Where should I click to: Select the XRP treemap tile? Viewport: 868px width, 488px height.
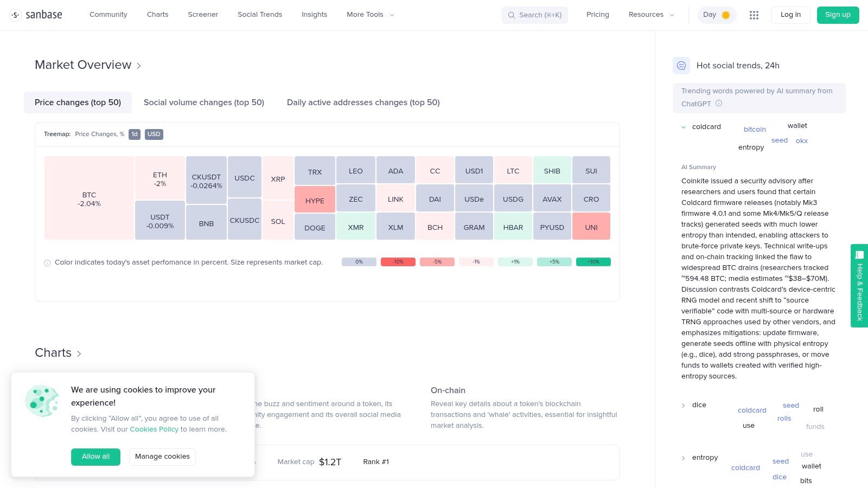coord(278,178)
